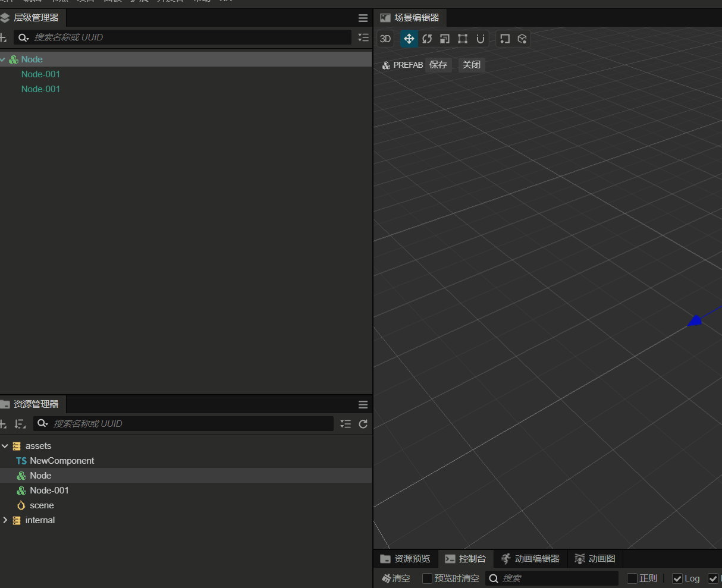Open the 层级管理器 panel hamburger menu
Screen dimensions: 722x588
(x=363, y=18)
